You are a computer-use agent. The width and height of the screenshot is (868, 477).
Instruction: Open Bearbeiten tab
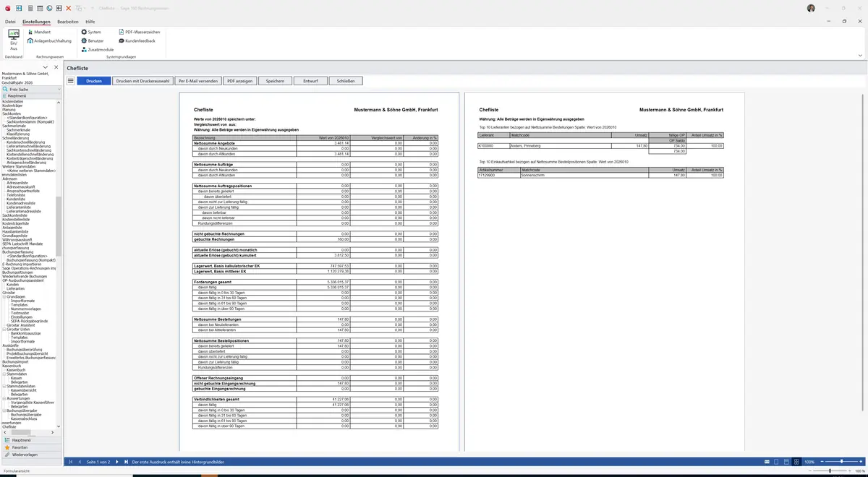coord(68,22)
